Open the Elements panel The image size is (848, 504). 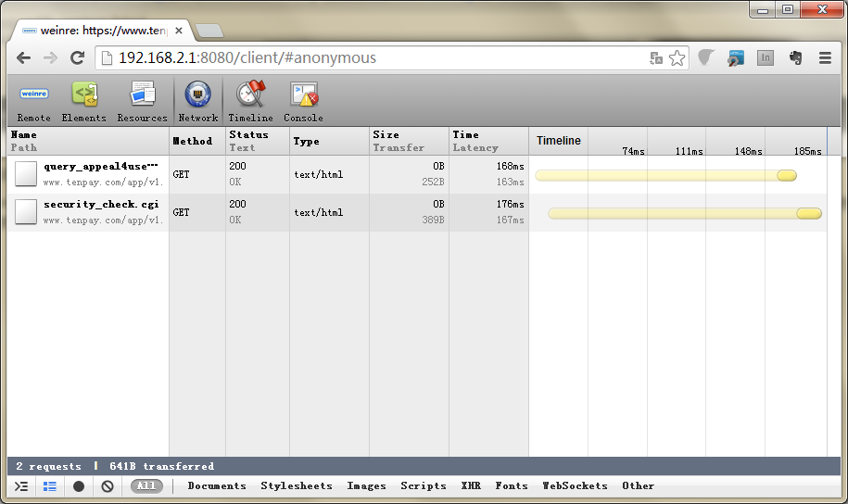84,101
